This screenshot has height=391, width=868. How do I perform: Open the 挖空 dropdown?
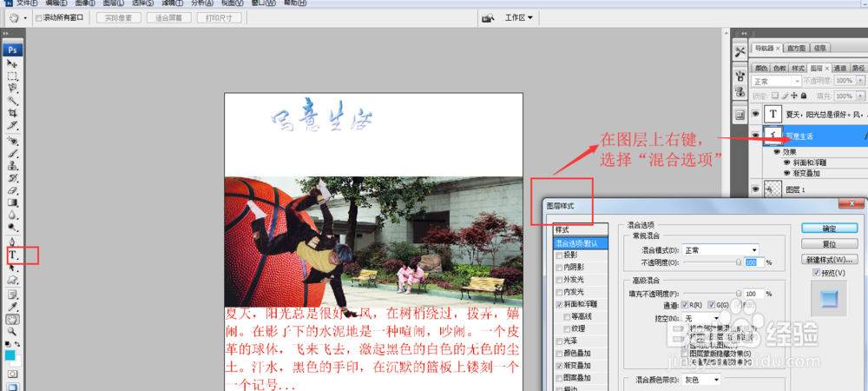[x=700, y=318]
